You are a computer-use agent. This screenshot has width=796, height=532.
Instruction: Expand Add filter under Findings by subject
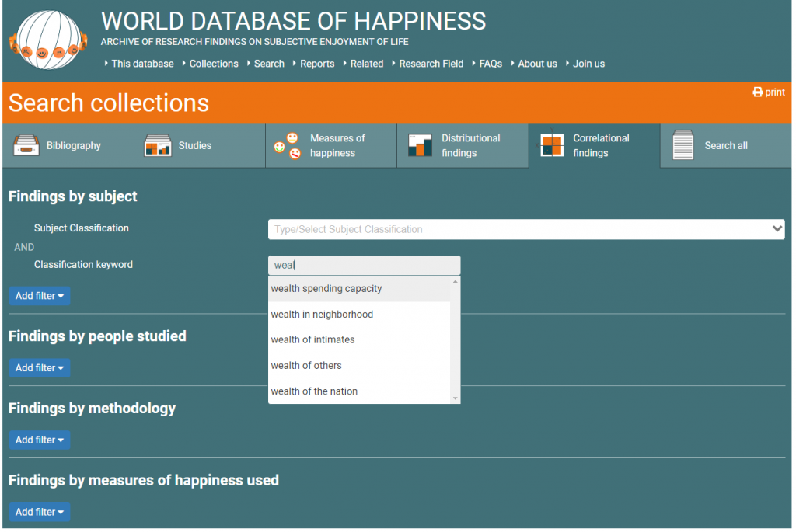point(40,296)
